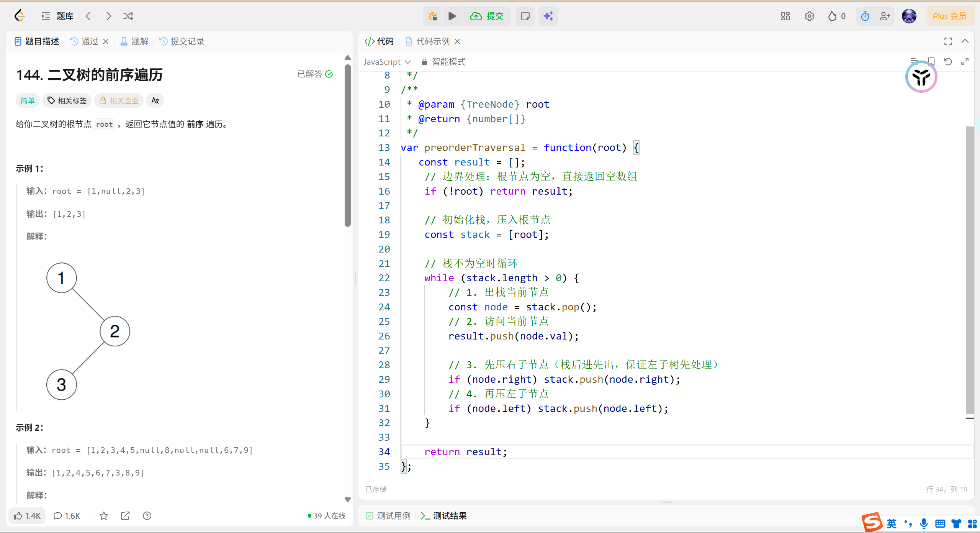Click the streak flame counter
The width and height of the screenshot is (980, 533).
click(x=837, y=16)
